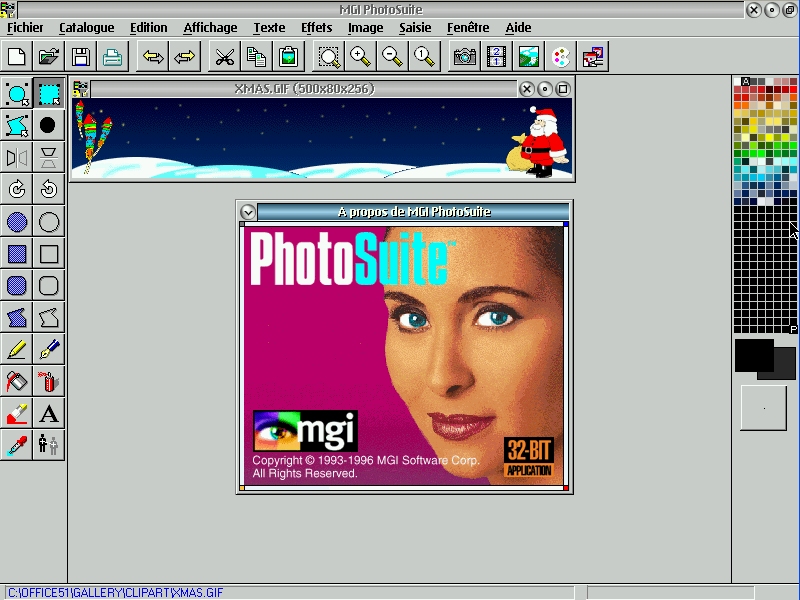Select the paint bucket fill tool
The width and height of the screenshot is (800, 600).
pyautogui.click(x=17, y=381)
